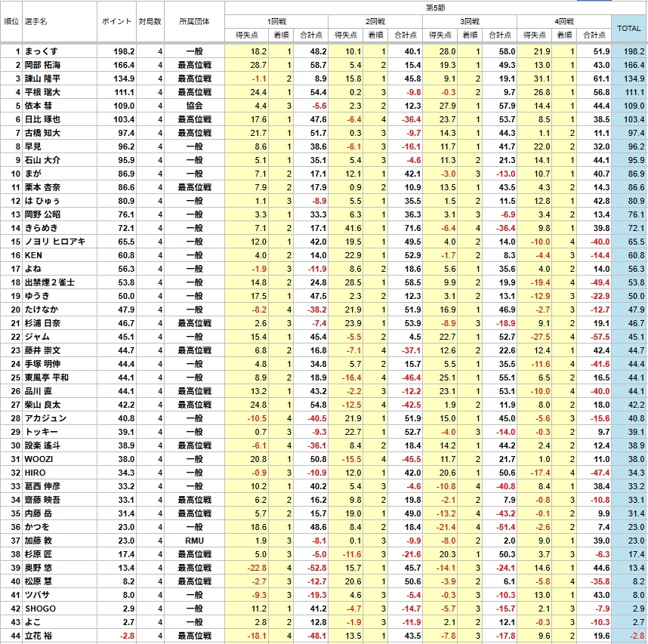Screen dimensions: 648x644
Task: Select player name 藤井 崇文
Action: 42,350
